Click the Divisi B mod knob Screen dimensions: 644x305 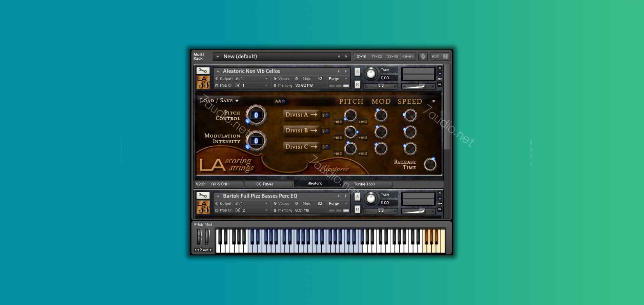[381, 132]
